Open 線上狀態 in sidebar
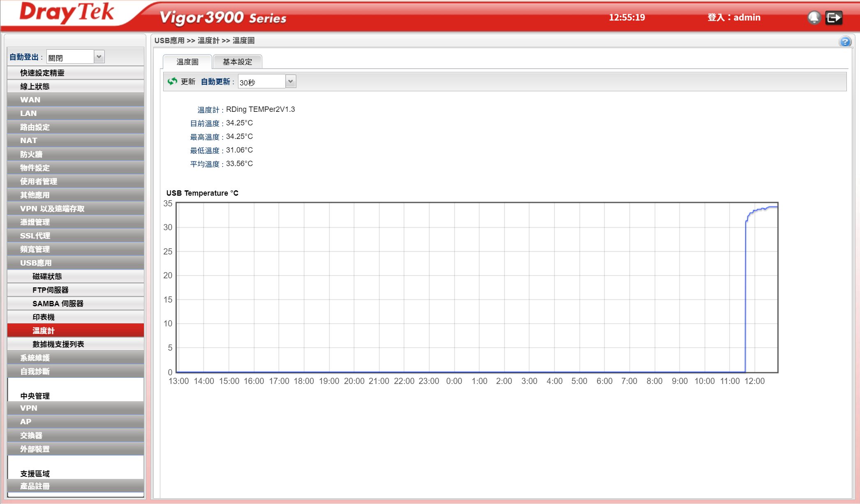The image size is (860, 504). coord(76,86)
